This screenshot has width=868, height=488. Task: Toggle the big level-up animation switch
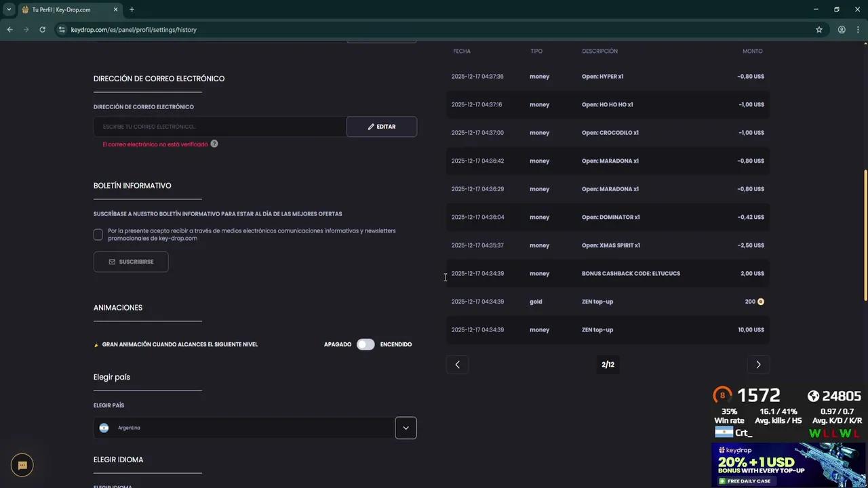366,344
